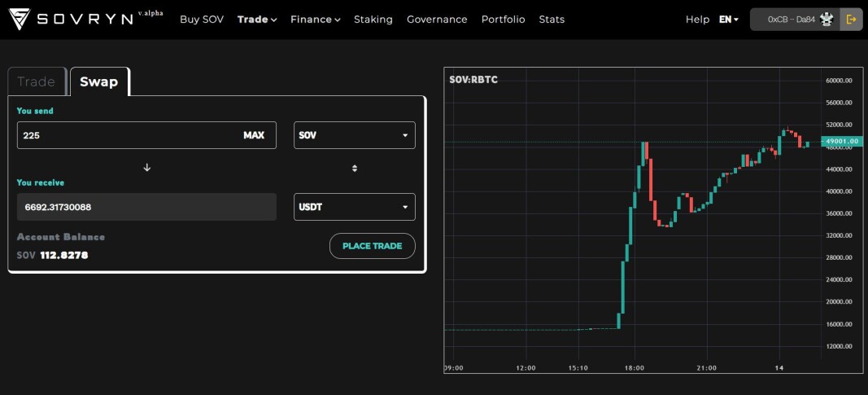Click the You send amount field
Viewport: 868px width, 395px height.
point(146,135)
